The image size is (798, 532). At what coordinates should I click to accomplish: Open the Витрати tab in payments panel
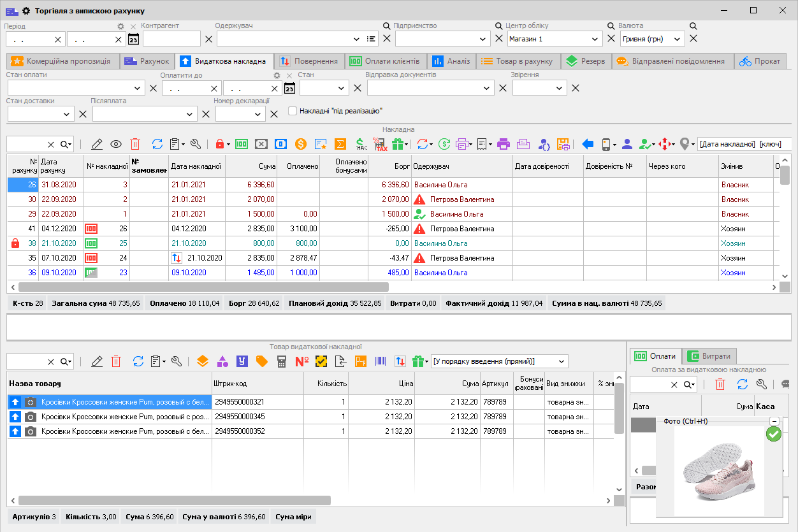[x=709, y=356]
